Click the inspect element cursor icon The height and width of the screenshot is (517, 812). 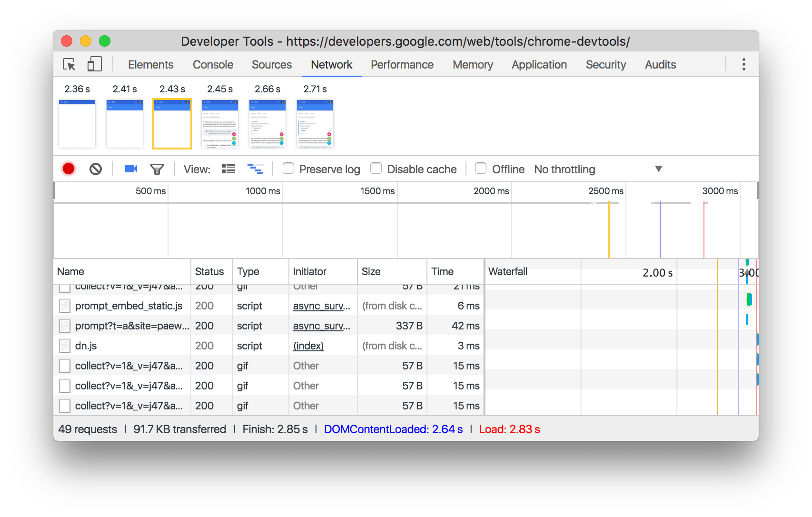pos(69,65)
